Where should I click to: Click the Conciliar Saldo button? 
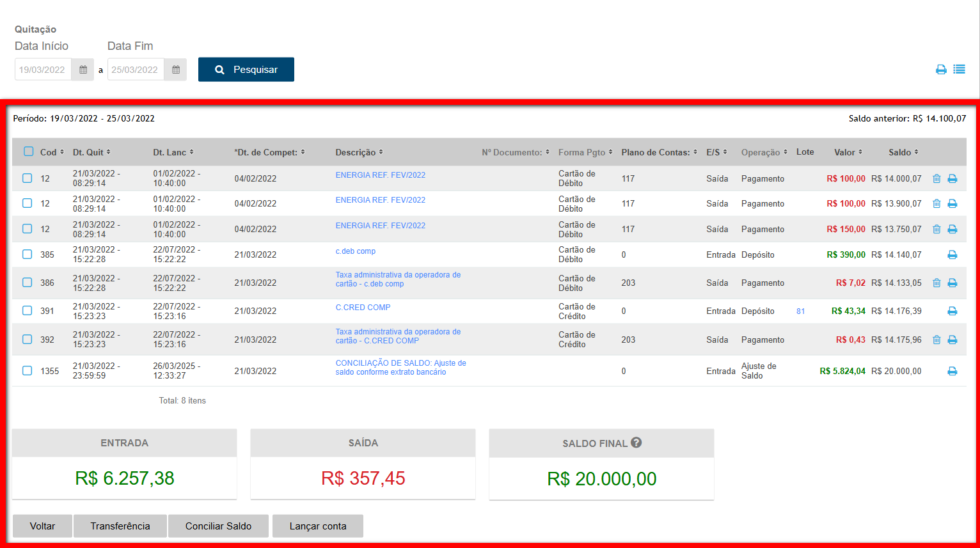[218, 526]
